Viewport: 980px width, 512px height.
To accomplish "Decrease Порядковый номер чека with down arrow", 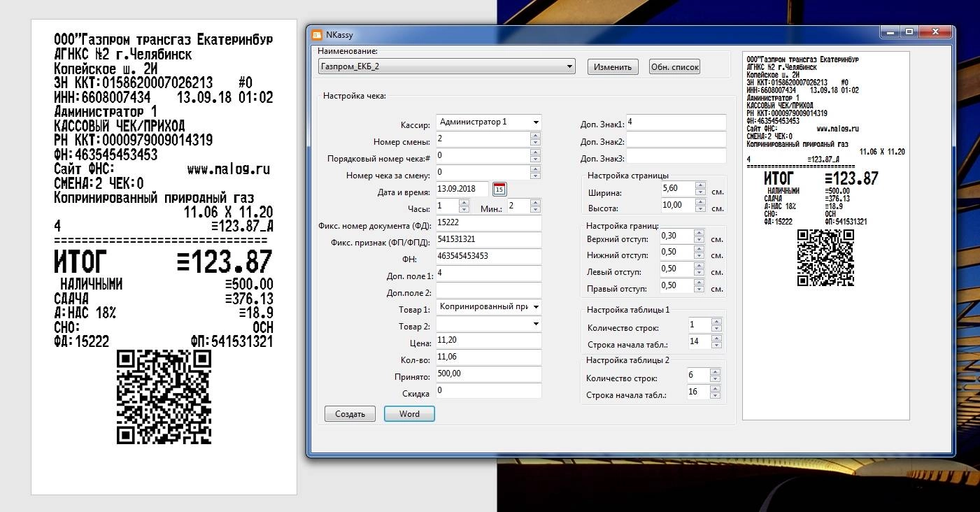I will tap(535, 159).
